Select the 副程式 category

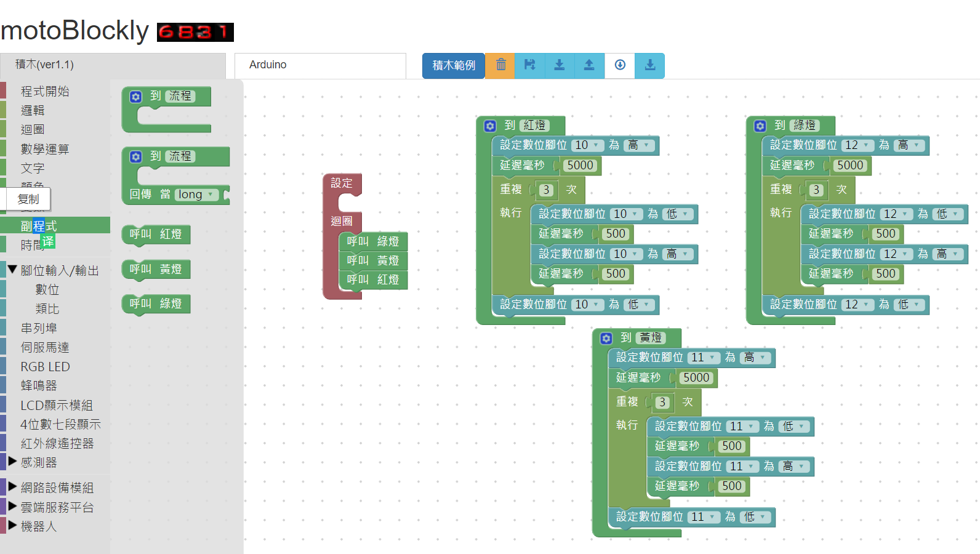pos(39,226)
